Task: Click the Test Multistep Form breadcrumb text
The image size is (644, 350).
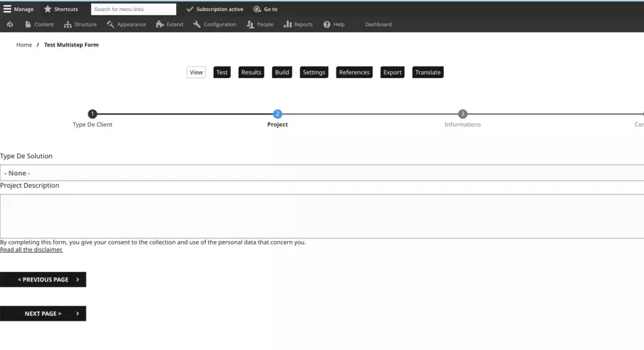Action: tap(71, 45)
